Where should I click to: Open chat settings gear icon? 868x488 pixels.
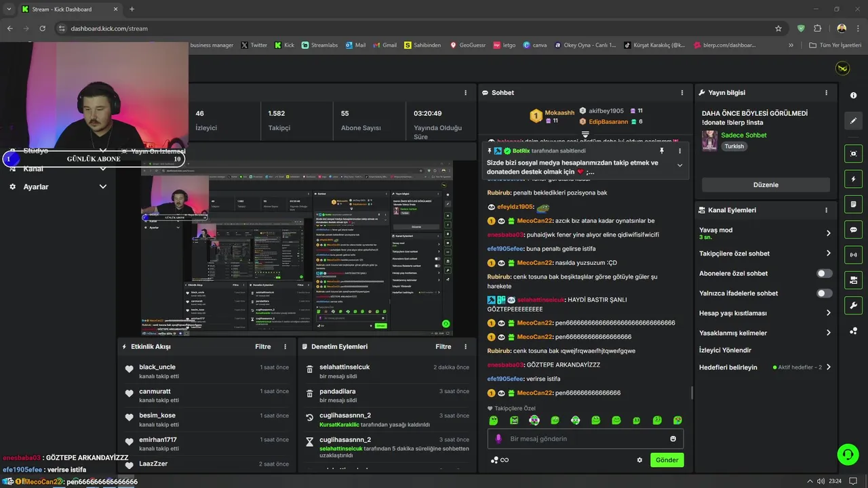[x=639, y=460]
